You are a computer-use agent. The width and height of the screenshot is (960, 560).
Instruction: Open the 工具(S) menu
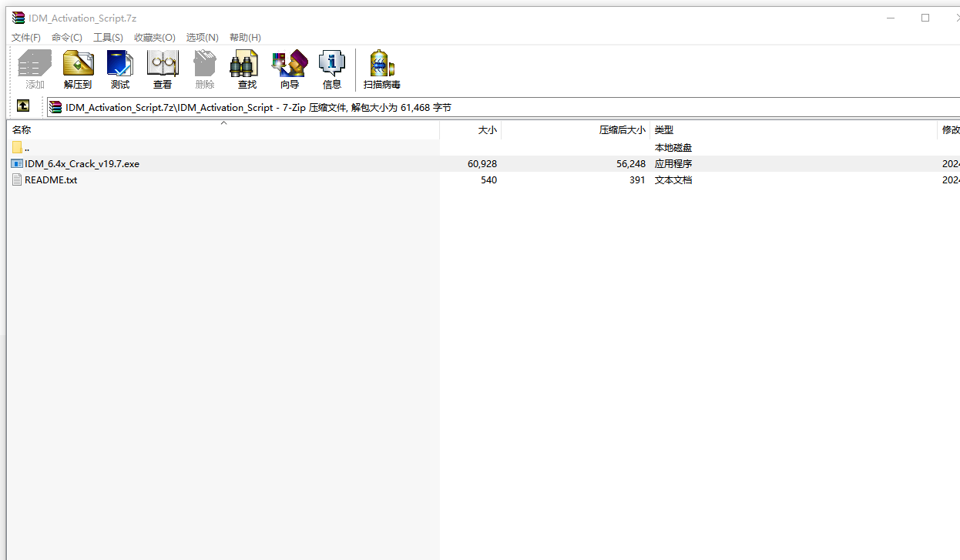tap(108, 37)
